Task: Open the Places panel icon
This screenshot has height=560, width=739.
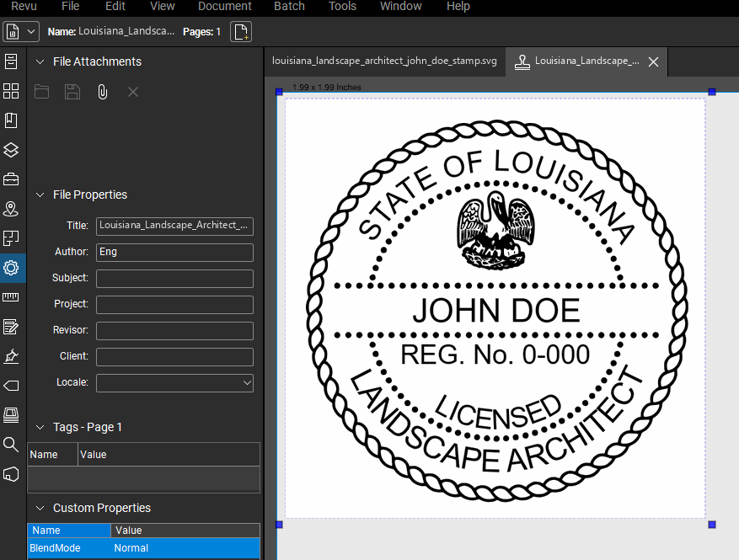Action: [11, 209]
